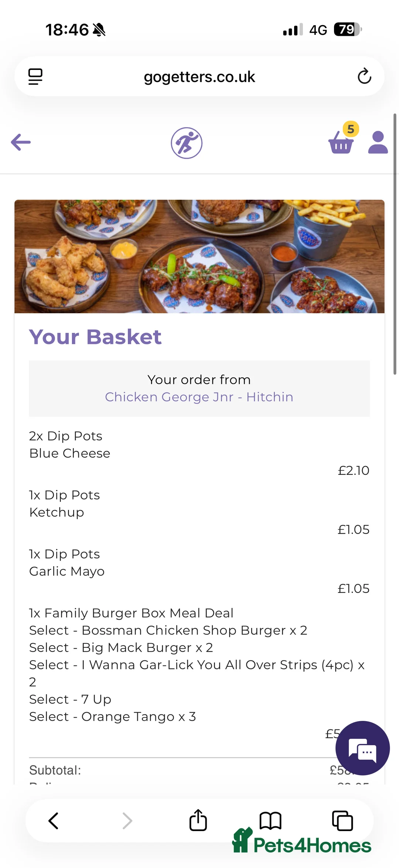
Task: Select the Family Burger Box Meal Deal
Action: point(132,613)
